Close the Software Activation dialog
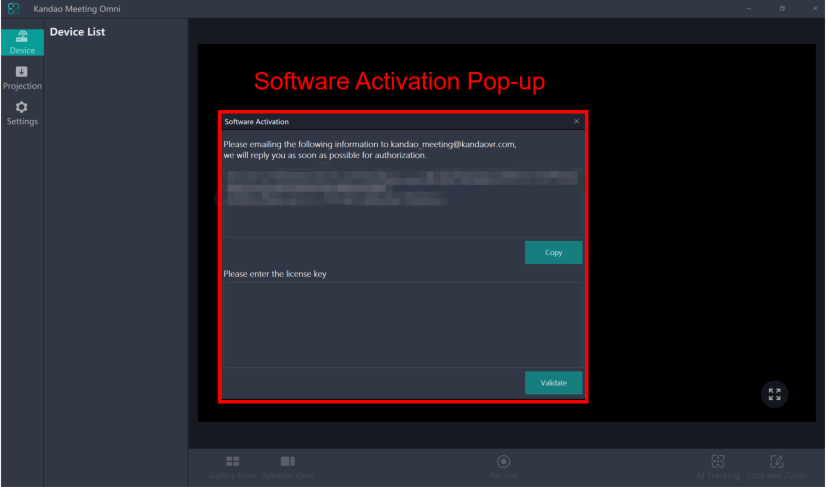This screenshot has width=826, height=487. (576, 121)
